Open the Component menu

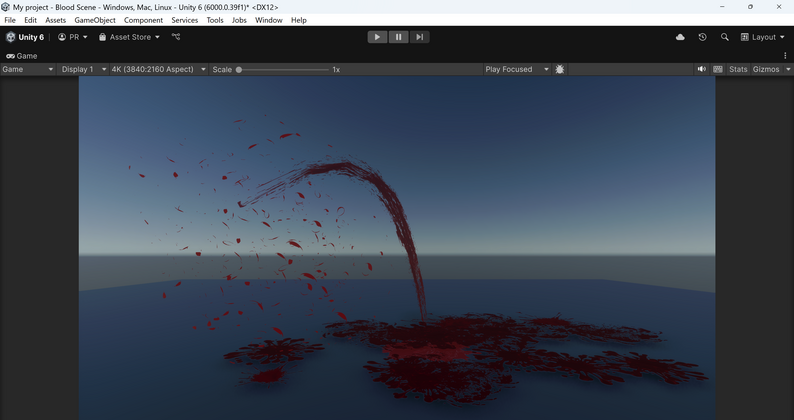(143, 20)
